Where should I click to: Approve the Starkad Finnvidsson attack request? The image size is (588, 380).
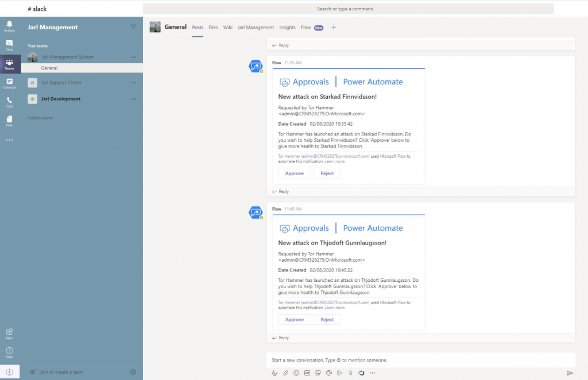(295, 173)
